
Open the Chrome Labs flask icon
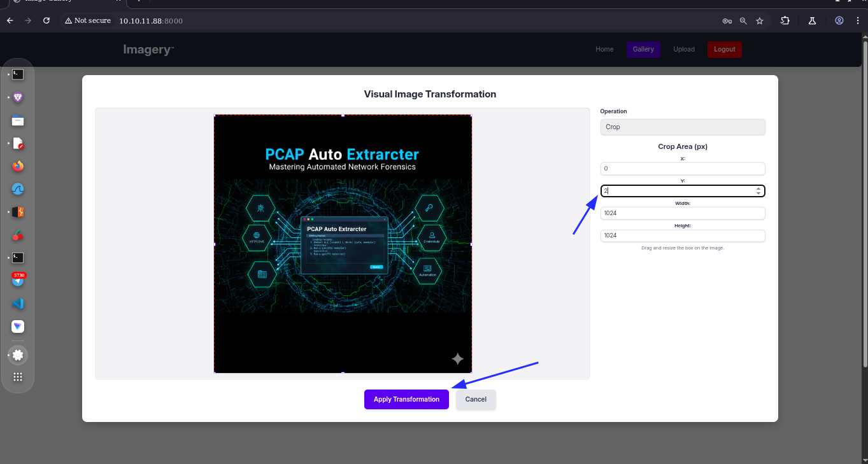812,20
